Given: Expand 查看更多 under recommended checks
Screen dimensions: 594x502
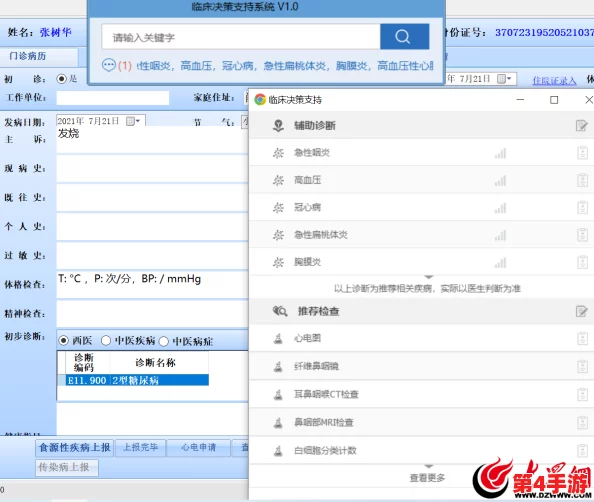Looking at the screenshot, I should click(427, 478).
